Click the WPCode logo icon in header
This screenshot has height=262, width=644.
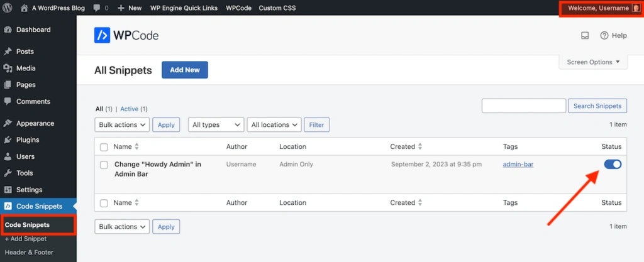pos(102,35)
